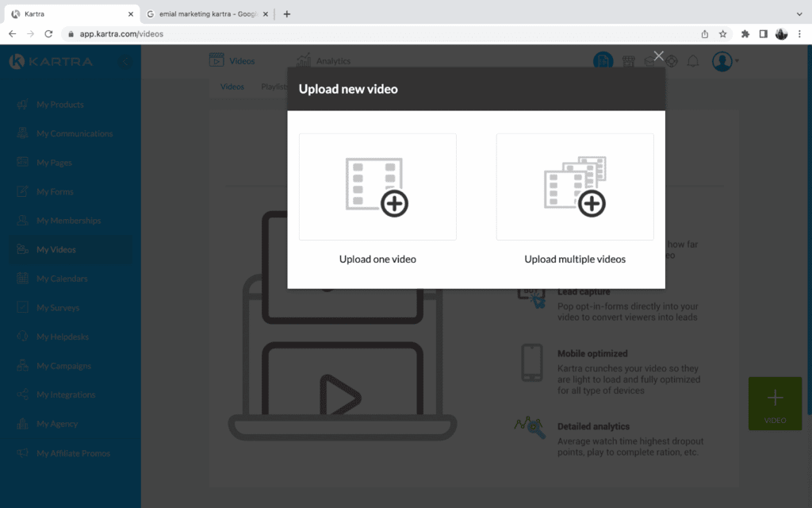Go to My Campaigns text link
The image size is (812, 508).
point(63,365)
